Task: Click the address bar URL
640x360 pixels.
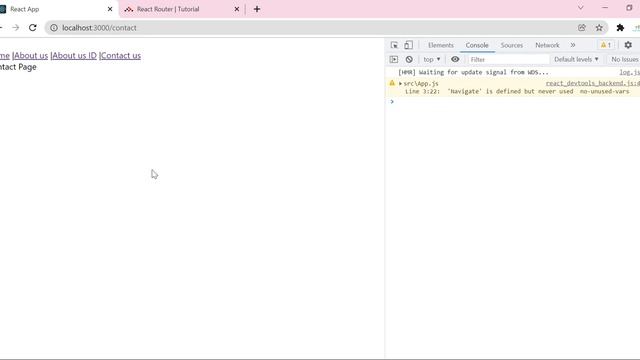Action: click(99, 28)
